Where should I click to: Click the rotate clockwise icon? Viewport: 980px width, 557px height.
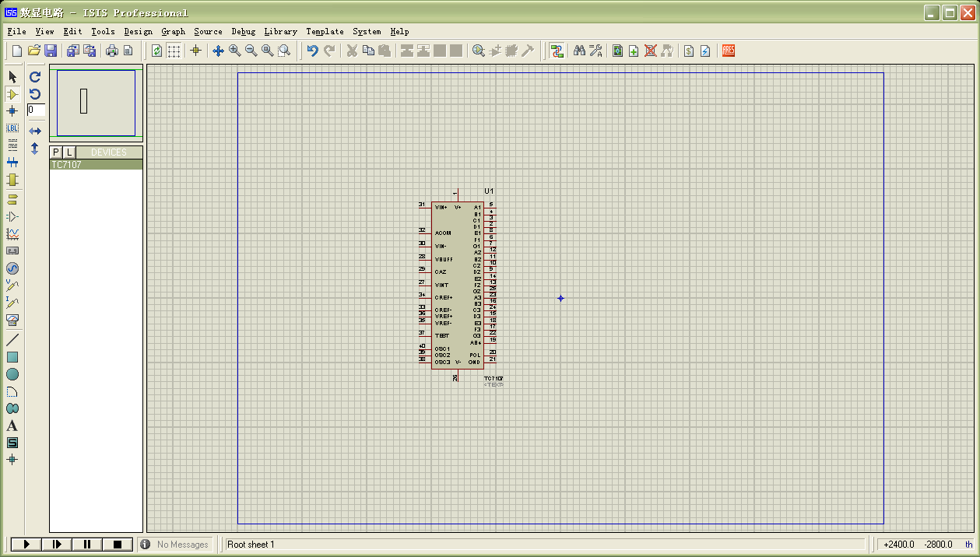coord(35,77)
